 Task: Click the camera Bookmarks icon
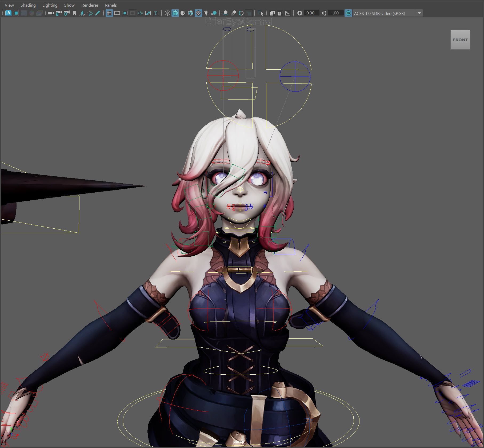point(74,13)
